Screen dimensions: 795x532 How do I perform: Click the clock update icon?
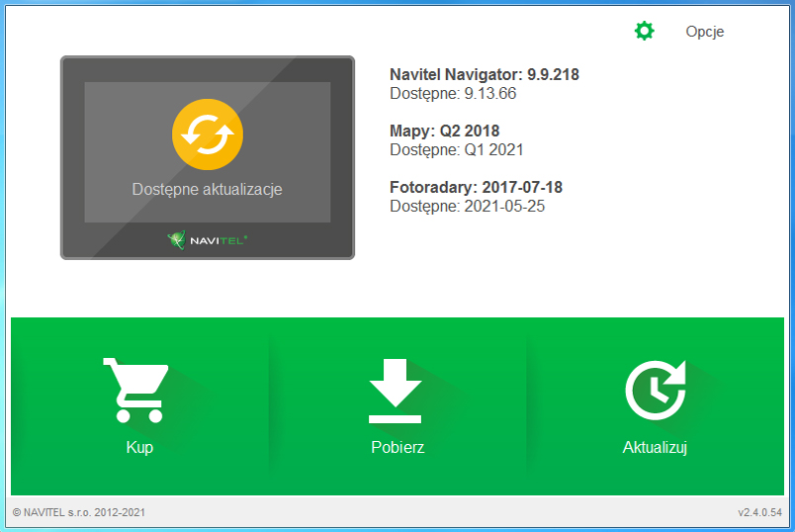655,388
